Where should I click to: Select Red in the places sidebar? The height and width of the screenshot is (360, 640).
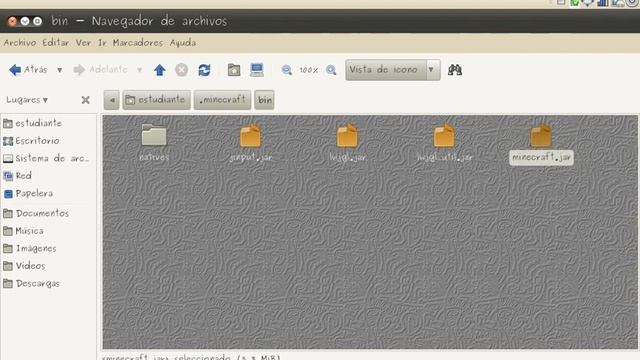point(17,176)
